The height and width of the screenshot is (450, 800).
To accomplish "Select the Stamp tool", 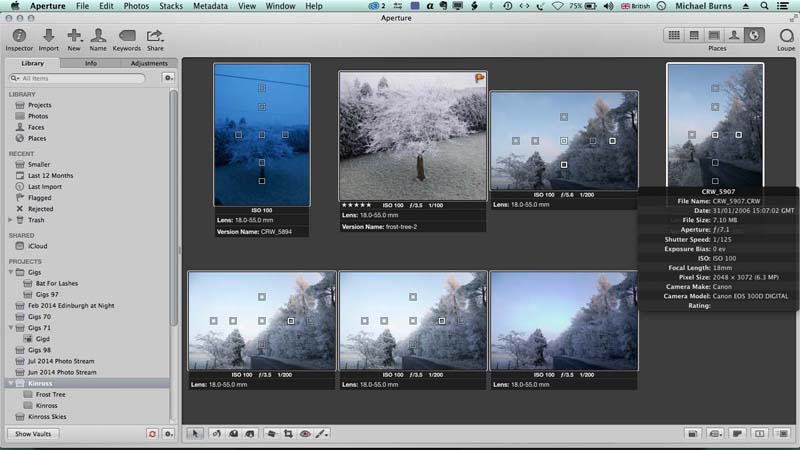I will (x=250, y=434).
